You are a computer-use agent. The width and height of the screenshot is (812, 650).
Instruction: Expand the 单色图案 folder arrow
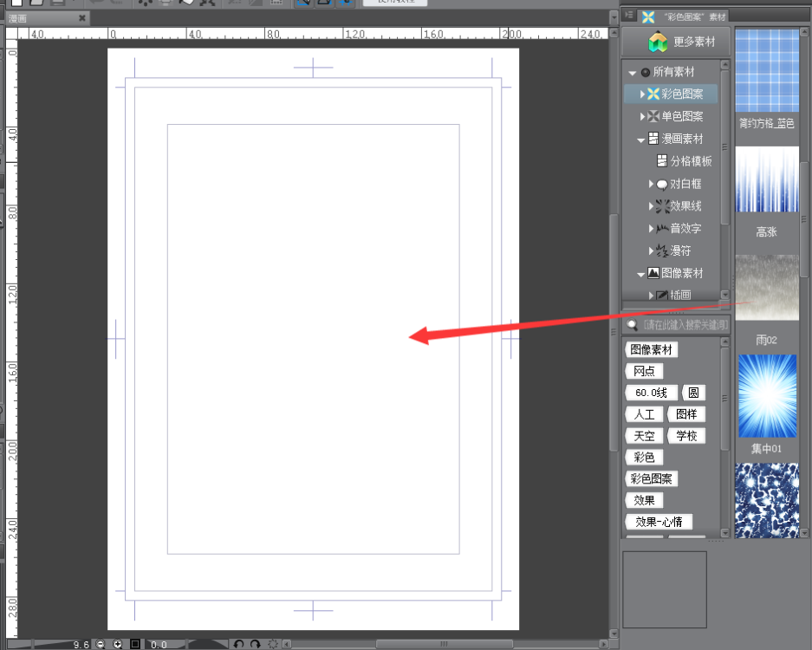(643, 116)
